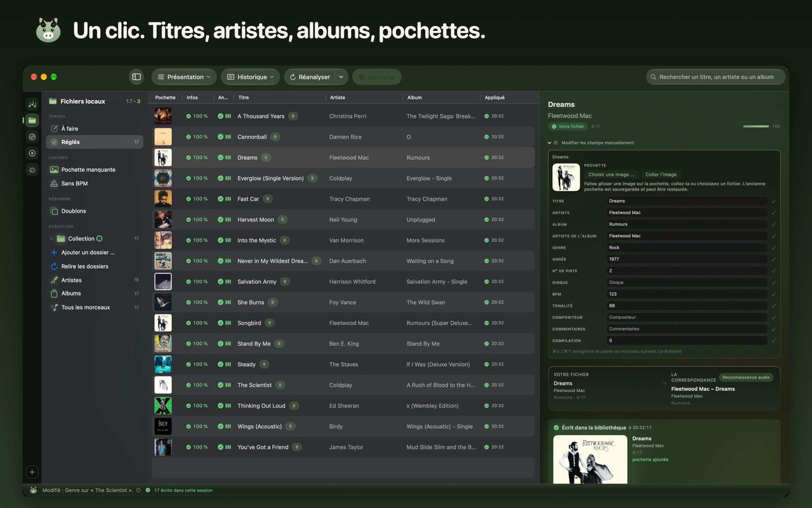Screen dimensions: 812x508
Task: Toggle the checkmark beside the Année field
Action: [773, 259]
